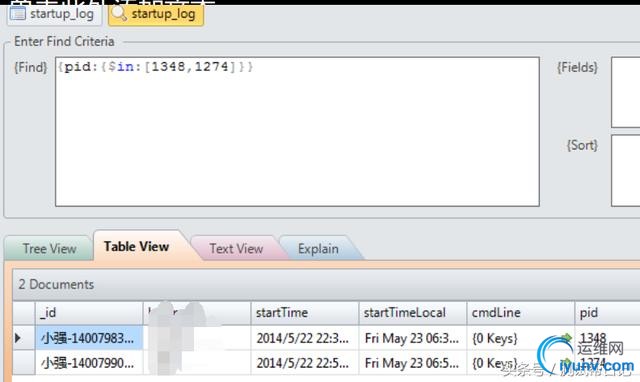The height and width of the screenshot is (382, 640).
Task: Select the _id cell 小强-14007983...
Action: tap(89, 338)
